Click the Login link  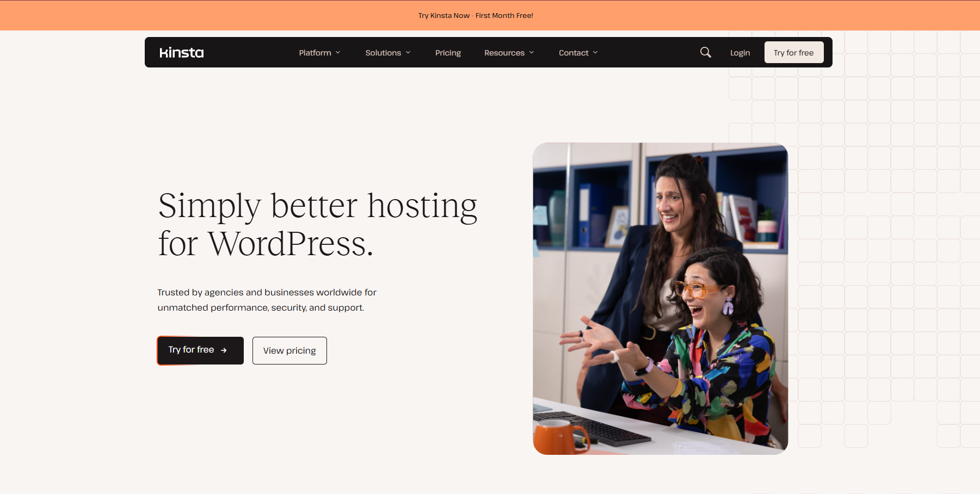click(x=739, y=53)
